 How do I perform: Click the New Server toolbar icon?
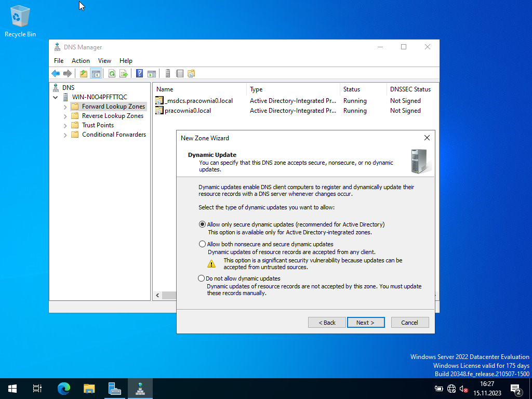(x=168, y=73)
